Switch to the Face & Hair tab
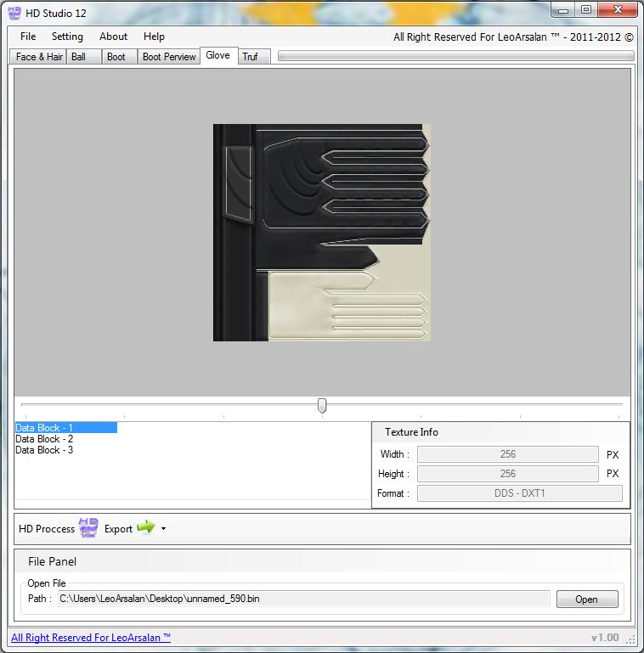 39,57
